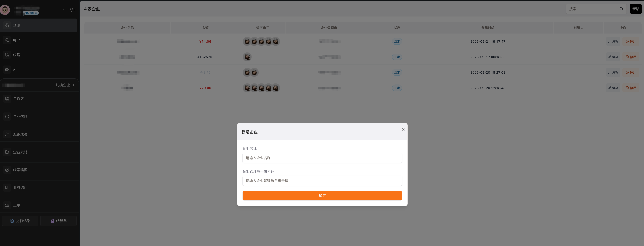644x246 pixels.
Task: Focus the 企业名称 input field
Action: tap(322, 158)
